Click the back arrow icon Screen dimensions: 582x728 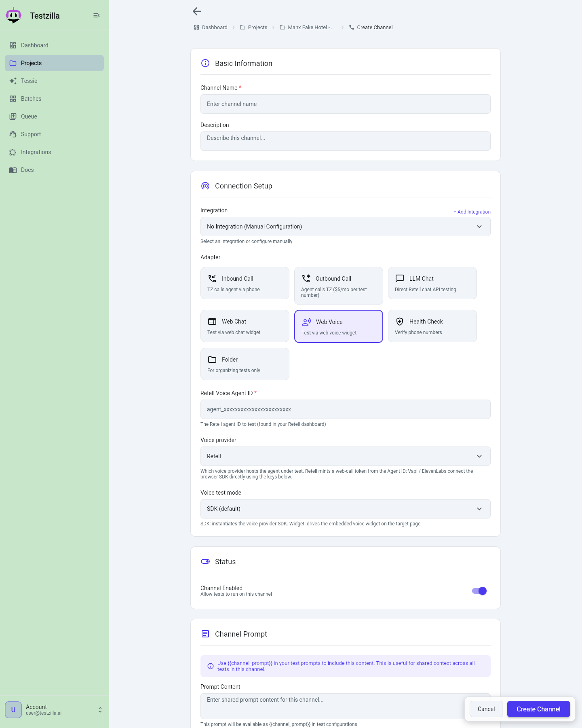(x=197, y=11)
